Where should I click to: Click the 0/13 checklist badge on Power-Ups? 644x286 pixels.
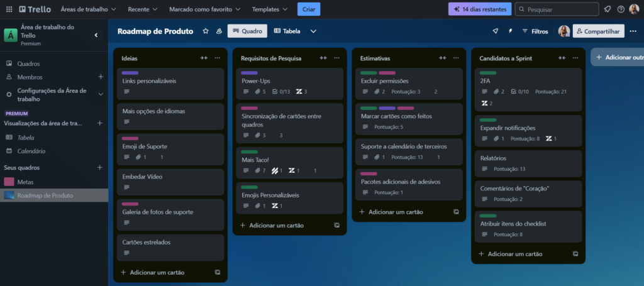point(281,92)
